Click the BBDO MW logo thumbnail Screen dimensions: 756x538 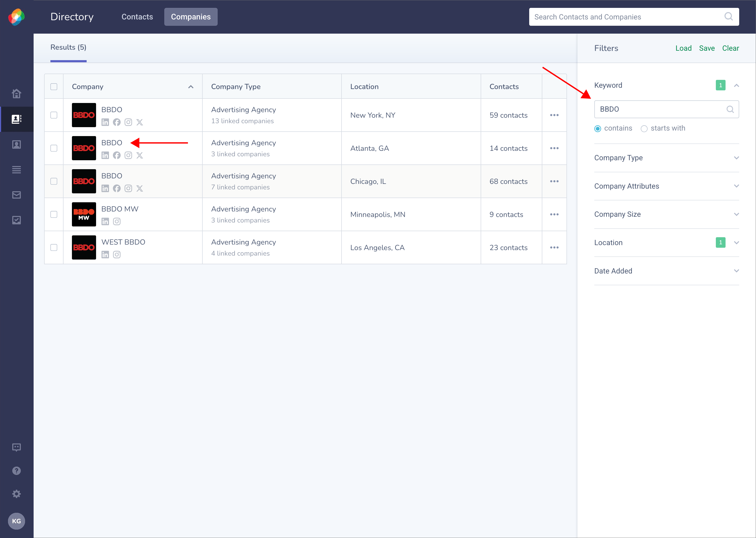pos(84,215)
